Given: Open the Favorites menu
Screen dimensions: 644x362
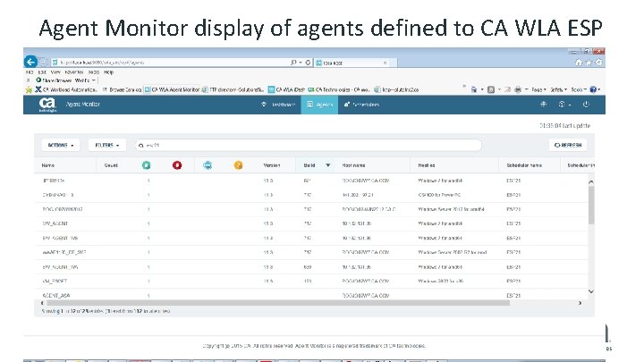Looking at the screenshot, I should pos(74,72).
